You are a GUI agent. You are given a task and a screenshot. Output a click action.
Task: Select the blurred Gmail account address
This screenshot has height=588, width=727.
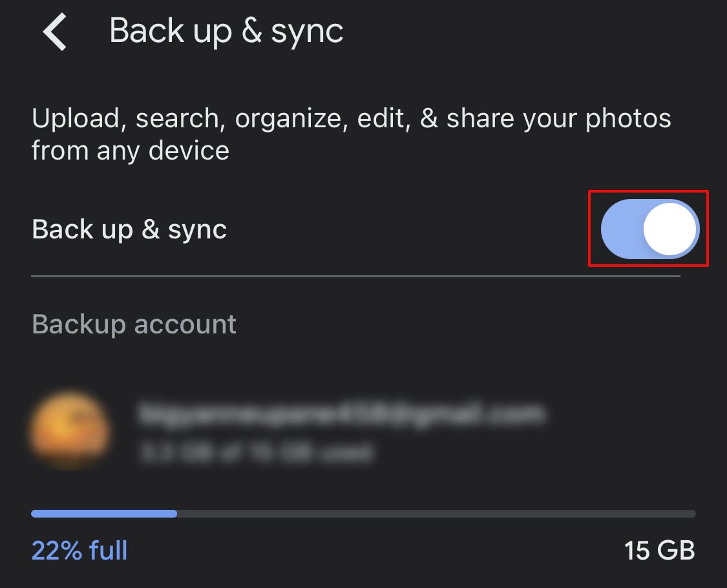[x=342, y=413]
